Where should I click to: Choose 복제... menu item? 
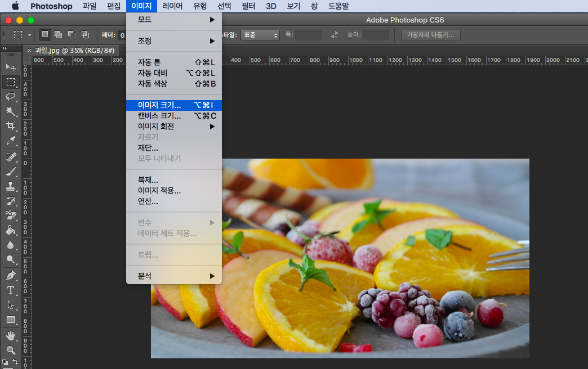pyautogui.click(x=174, y=180)
